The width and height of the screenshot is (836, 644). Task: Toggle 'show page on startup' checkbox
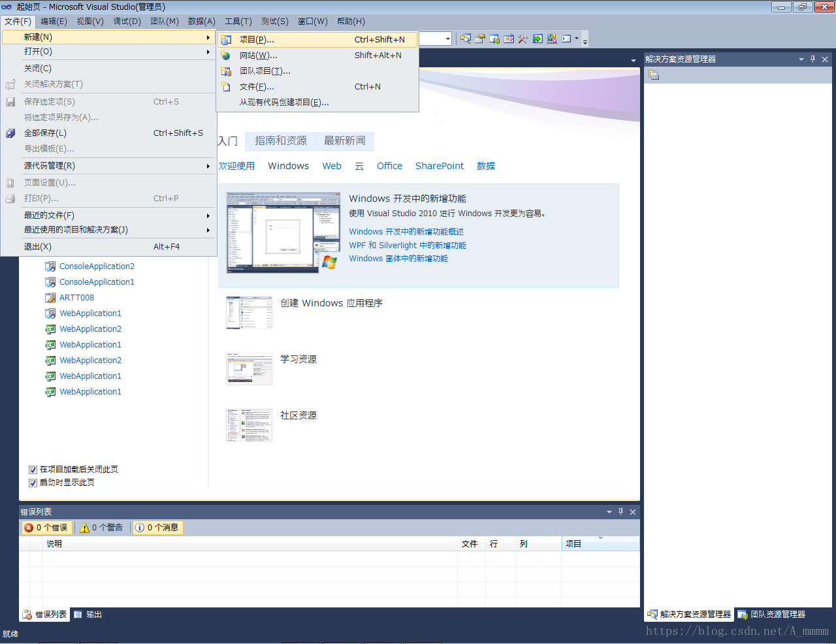(33, 483)
